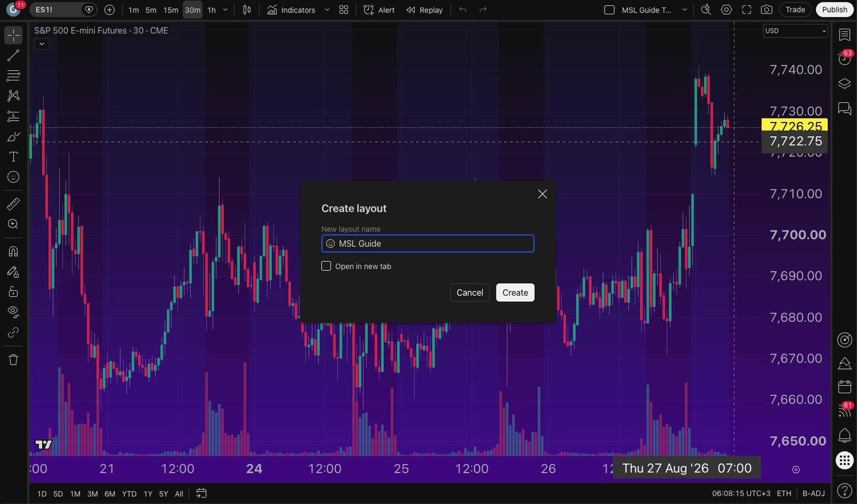The image size is (857, 504).
Task: Click the redo arrow
Action: point(483,10)
